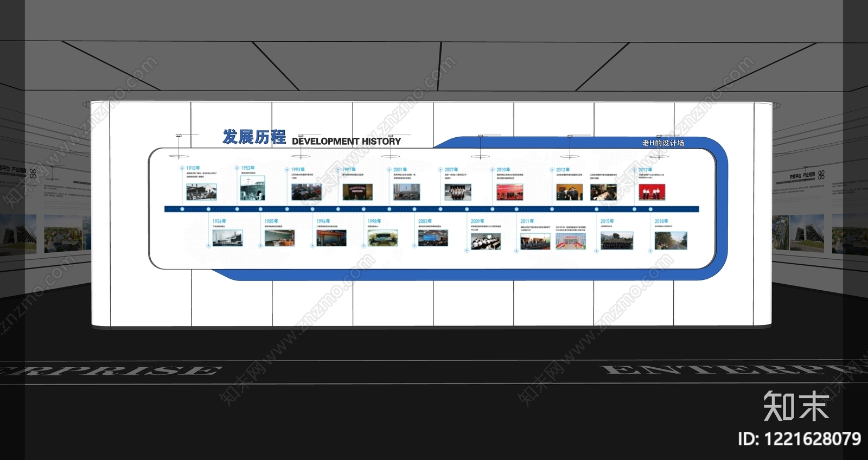Open the photo under 2018年
868x460 pixels.
point(671,241)
